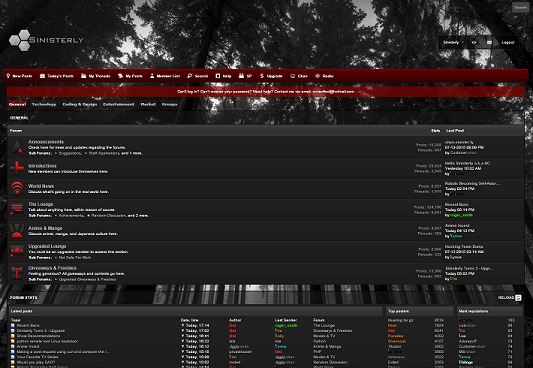Viewport: 533px width, 368px height.
Task: Open the Upgraded Lounge forum
Action: pyautogui.click(x=47, y=246)
